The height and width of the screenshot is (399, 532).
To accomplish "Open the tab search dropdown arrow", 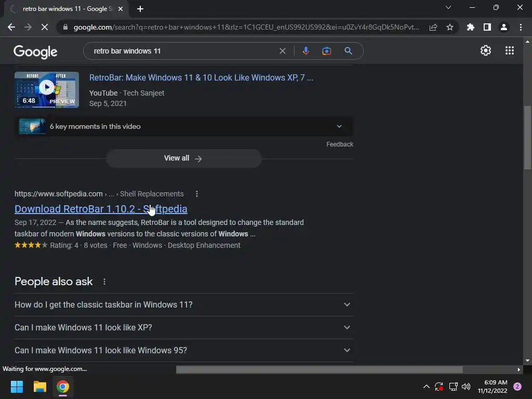I will click(448, 7).
